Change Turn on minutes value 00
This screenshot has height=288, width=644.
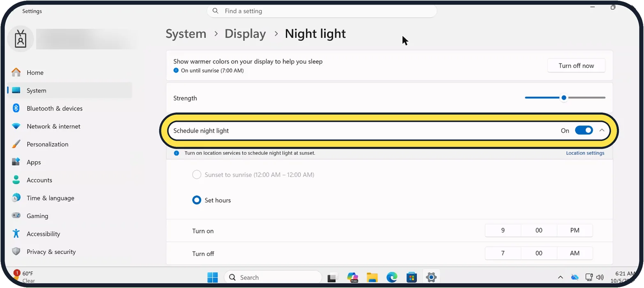point(539,230)
